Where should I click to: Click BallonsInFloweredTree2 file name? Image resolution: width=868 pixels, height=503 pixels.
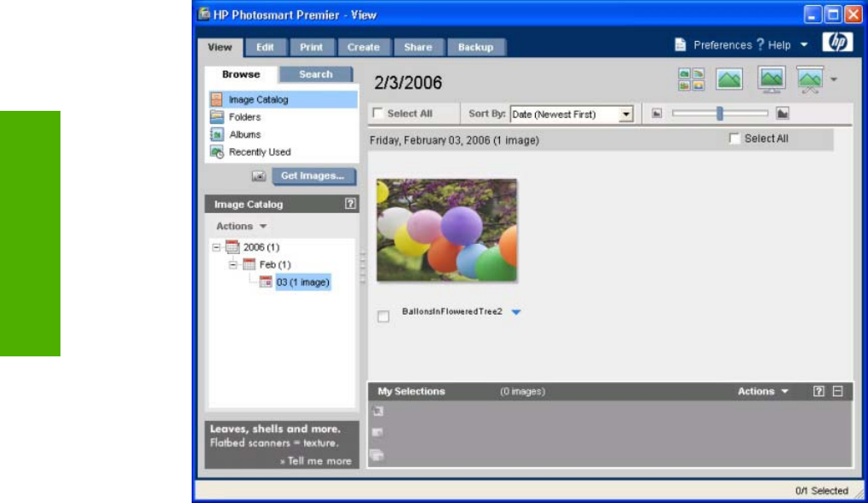pyautogui.click(x=451, y=312)
